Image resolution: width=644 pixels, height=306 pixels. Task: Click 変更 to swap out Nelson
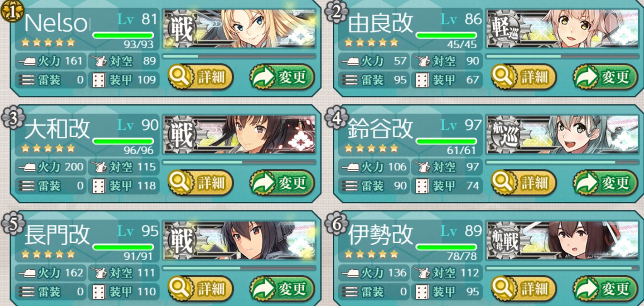[x=282, y=77]
